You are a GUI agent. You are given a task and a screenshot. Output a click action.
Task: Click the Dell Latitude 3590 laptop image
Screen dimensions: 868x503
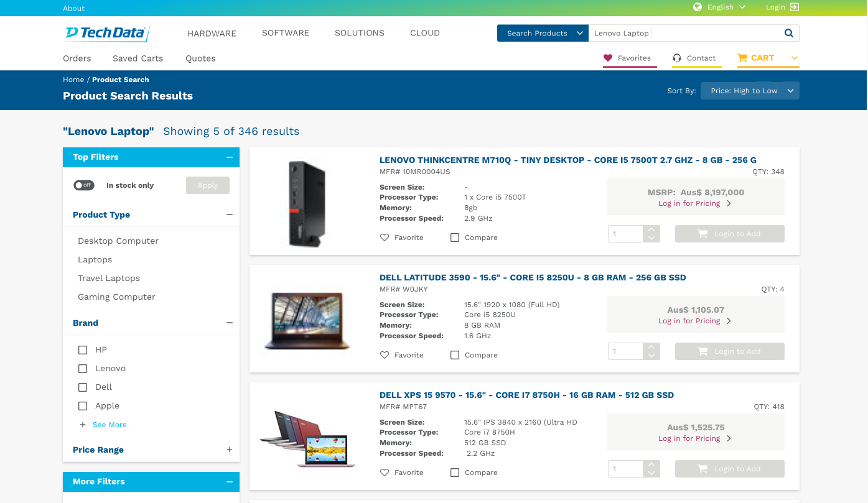point(307,321)
